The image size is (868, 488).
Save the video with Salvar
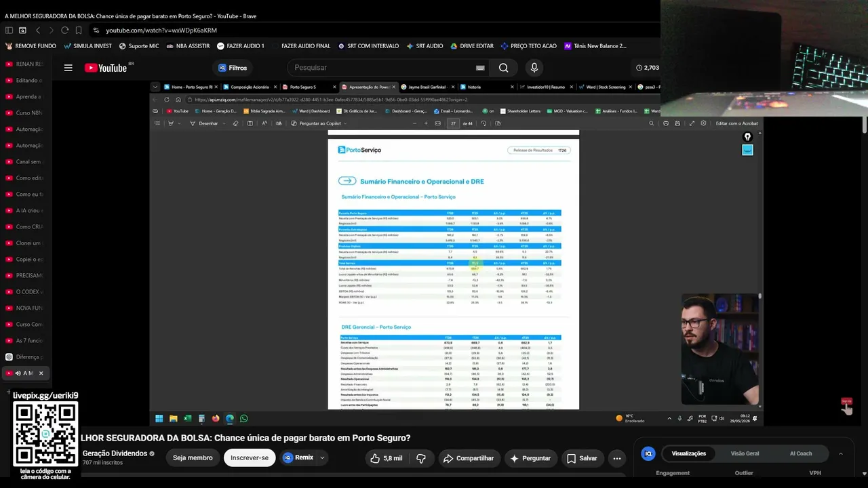tap(582, 458)
